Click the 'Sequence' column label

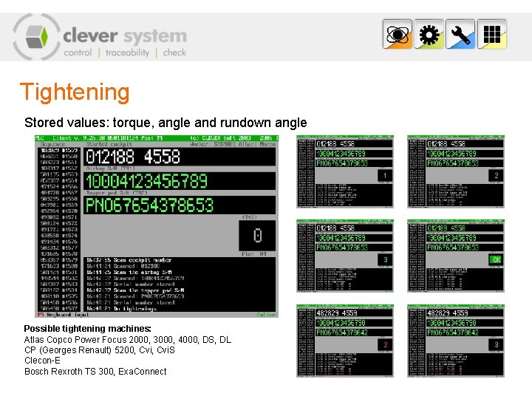[x=52, y=144]
